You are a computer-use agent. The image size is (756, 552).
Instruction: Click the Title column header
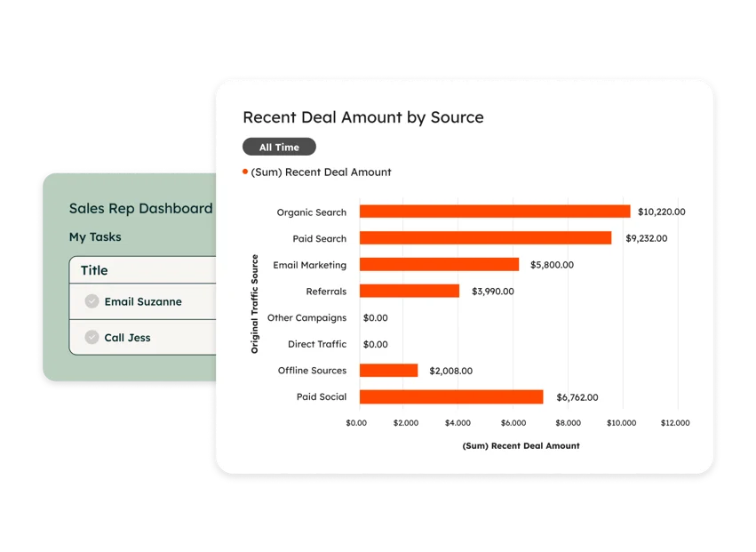[x=94, y=270]
